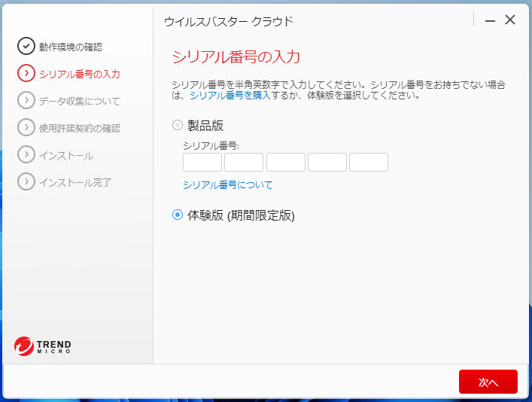Select the 体験版 (期間限定版) radio button

click(177, 215)
